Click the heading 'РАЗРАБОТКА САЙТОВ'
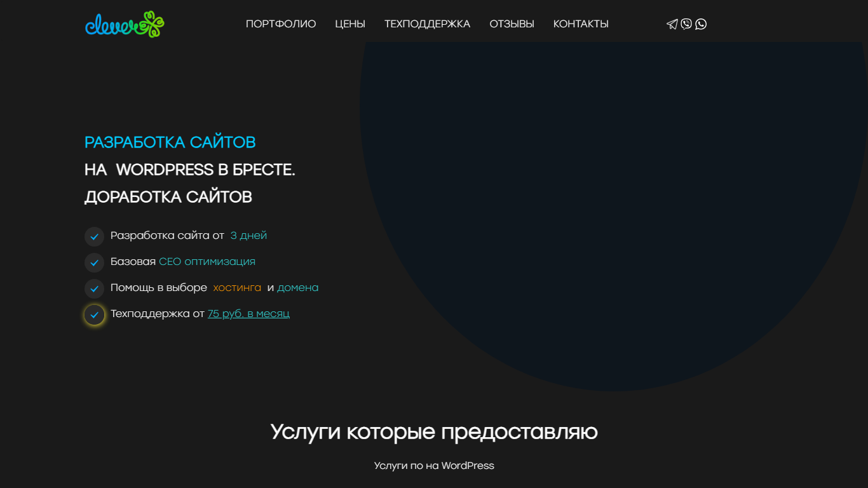Viewport: 868px width, 488px height. coord(170,142)
